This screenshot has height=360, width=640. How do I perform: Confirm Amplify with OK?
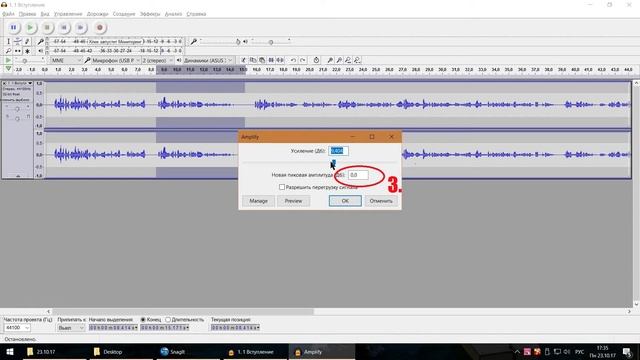click(x=345, y=201)
